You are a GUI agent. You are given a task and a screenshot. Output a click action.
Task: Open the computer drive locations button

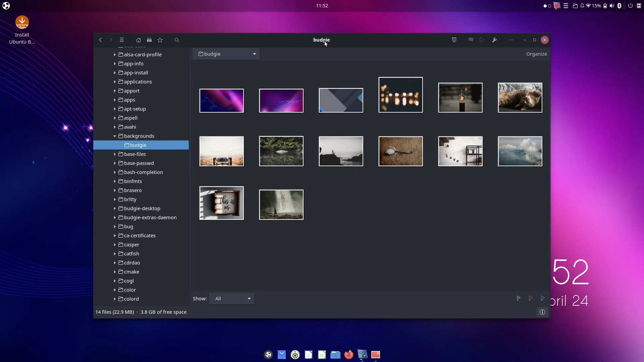149,40
